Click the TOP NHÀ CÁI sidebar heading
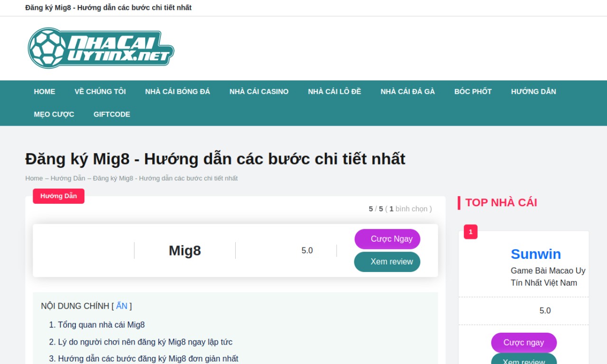The image size is (607, 364). [501, 202]
